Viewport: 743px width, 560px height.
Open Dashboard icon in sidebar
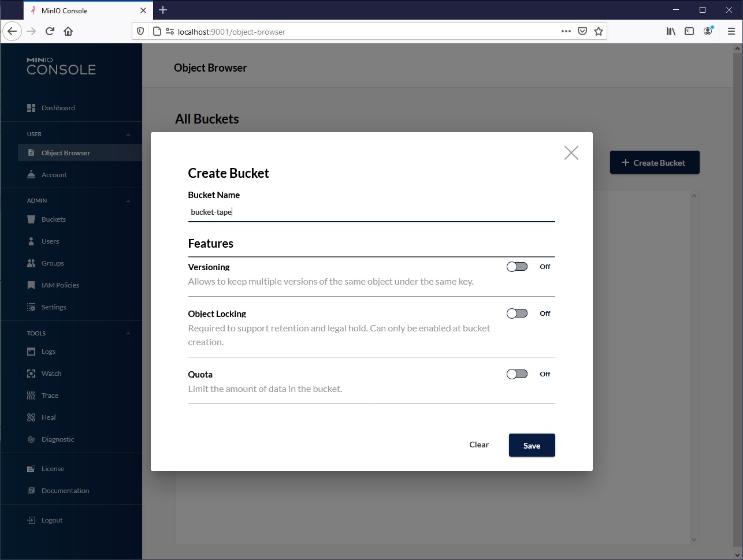tap(31, 108)
